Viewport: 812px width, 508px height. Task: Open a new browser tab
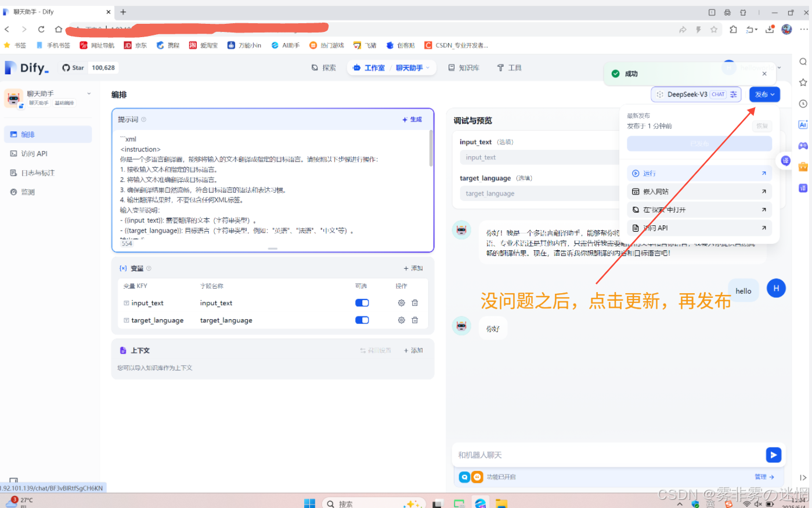pyautogui.click(x=123, y=12)
